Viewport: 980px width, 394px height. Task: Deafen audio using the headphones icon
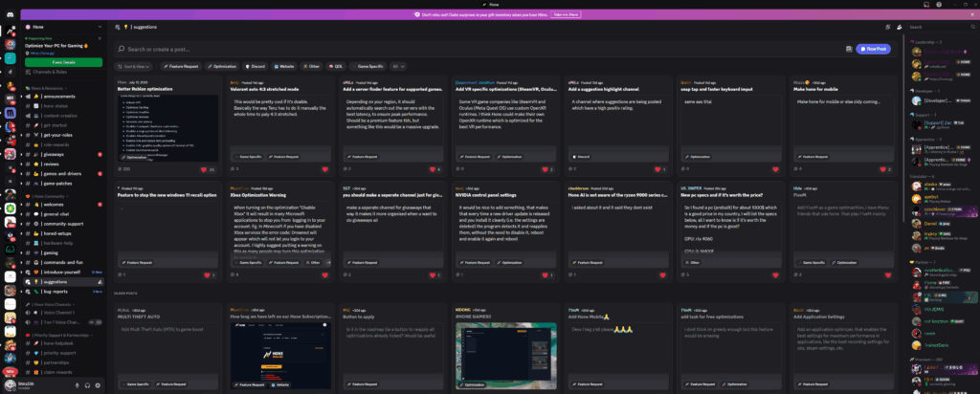[87, 386]
